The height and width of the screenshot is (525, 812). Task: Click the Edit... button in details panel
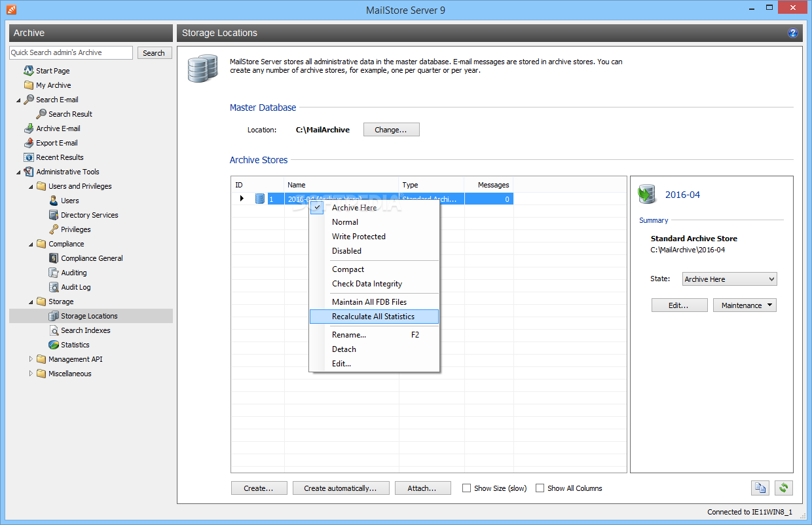(x=679, y=305)
